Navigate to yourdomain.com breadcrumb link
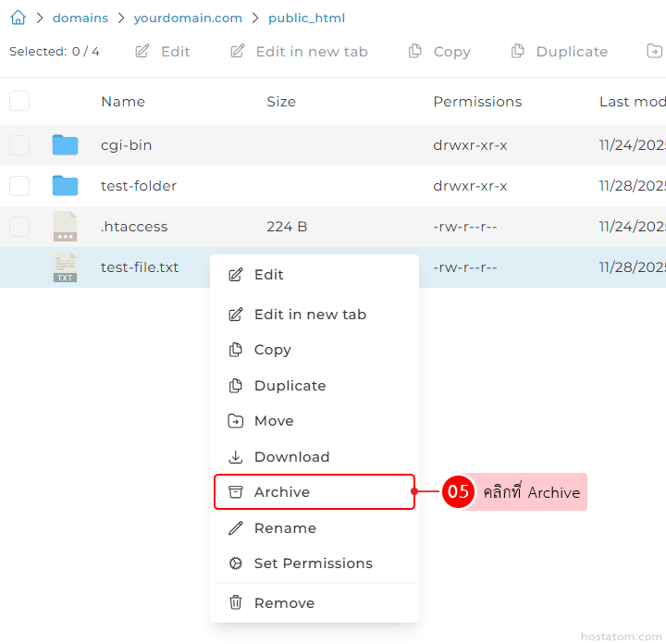The image size is (666, 644). [188, 18]
